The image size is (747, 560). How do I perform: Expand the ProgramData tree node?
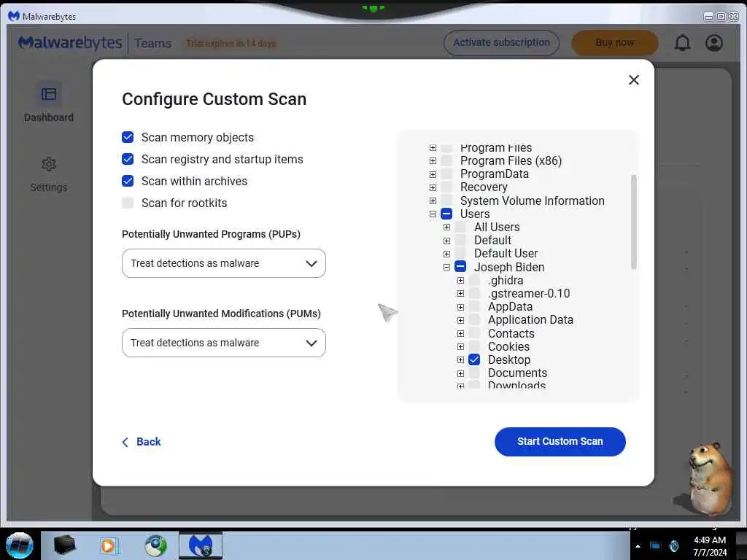tap(433, 174)
